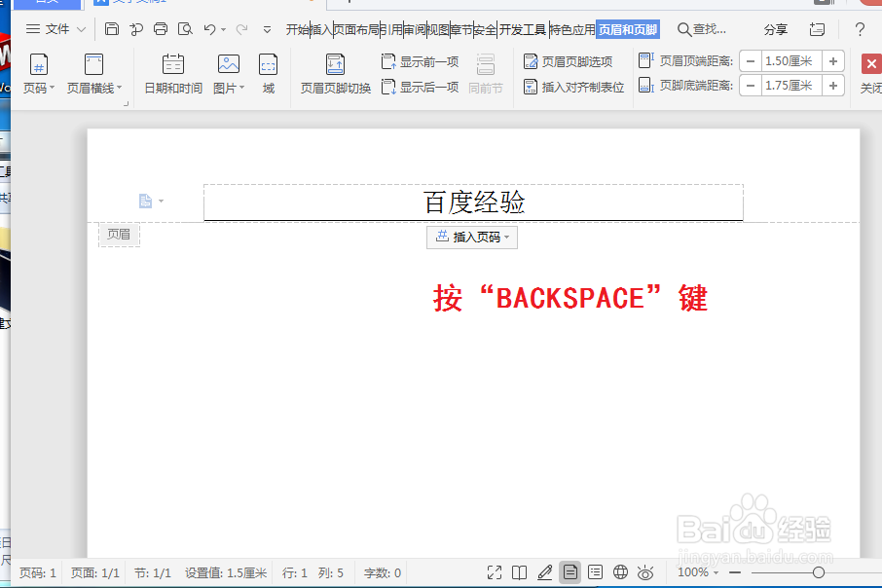Decrease 页脚底端距离 with minus button
Image resolution: width=882 pixels, height=588 pixels.
pos(751,86)
